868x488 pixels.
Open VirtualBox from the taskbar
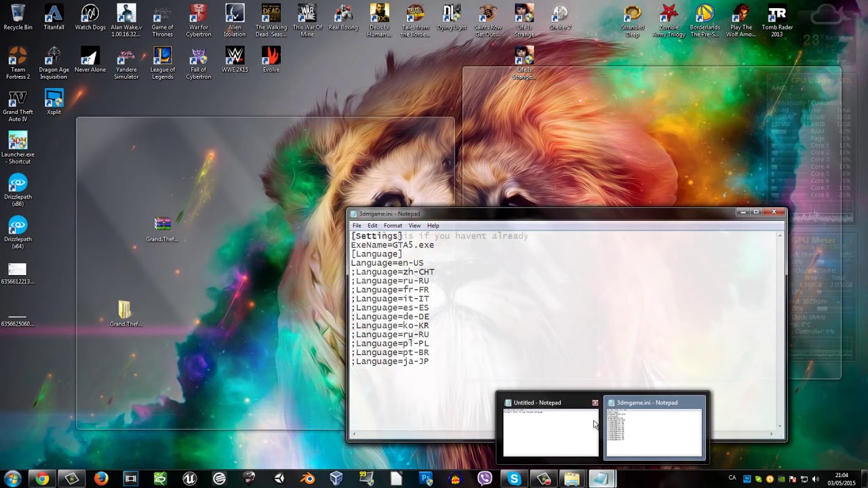point(336,479)
